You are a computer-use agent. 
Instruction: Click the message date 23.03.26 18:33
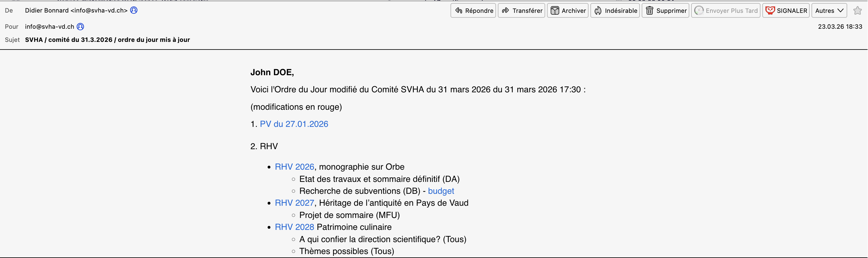840,27
